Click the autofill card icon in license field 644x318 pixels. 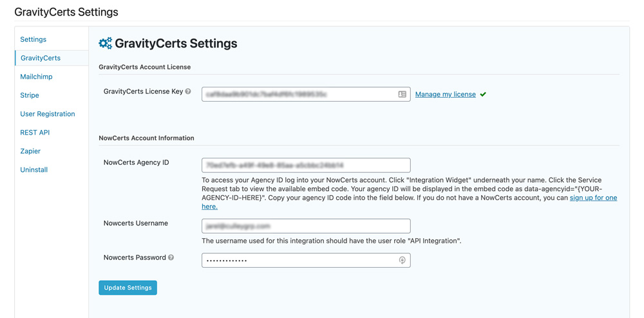click(402, 95)
